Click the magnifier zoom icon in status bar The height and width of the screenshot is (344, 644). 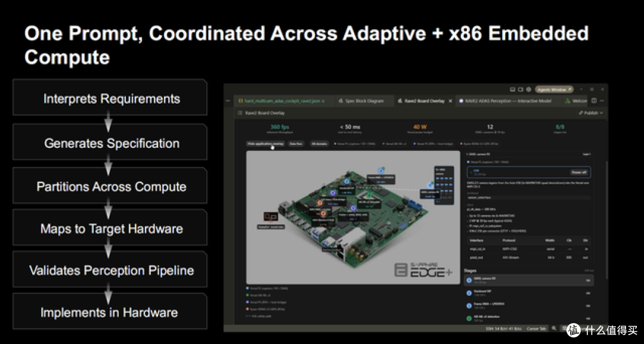tap(554, 328)
